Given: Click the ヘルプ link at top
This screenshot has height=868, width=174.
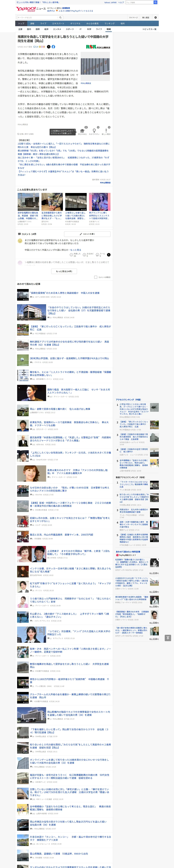Looking at the screenshot, I should [121, 2].
